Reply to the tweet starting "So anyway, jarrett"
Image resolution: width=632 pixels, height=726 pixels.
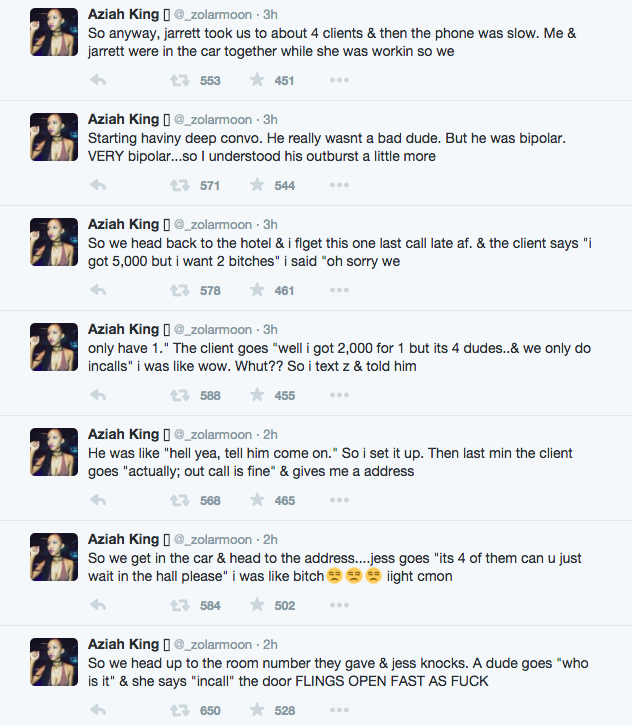(98, 80)
